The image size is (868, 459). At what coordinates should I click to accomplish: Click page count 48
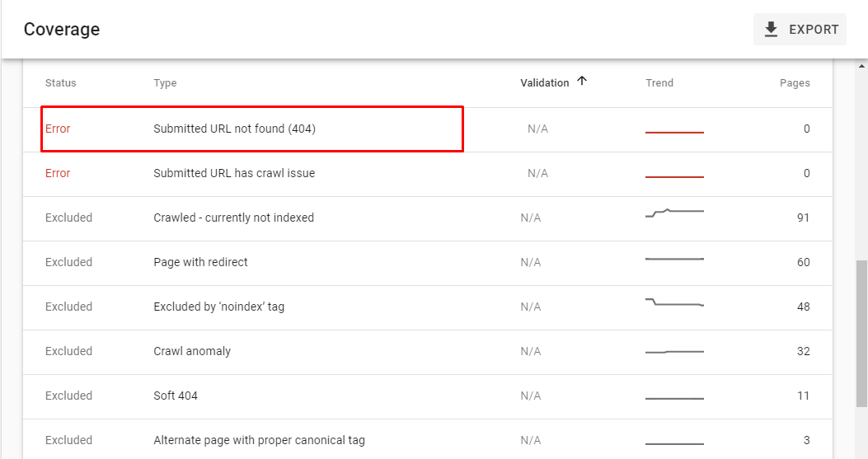pyautogui.click(x=803, y=307)
